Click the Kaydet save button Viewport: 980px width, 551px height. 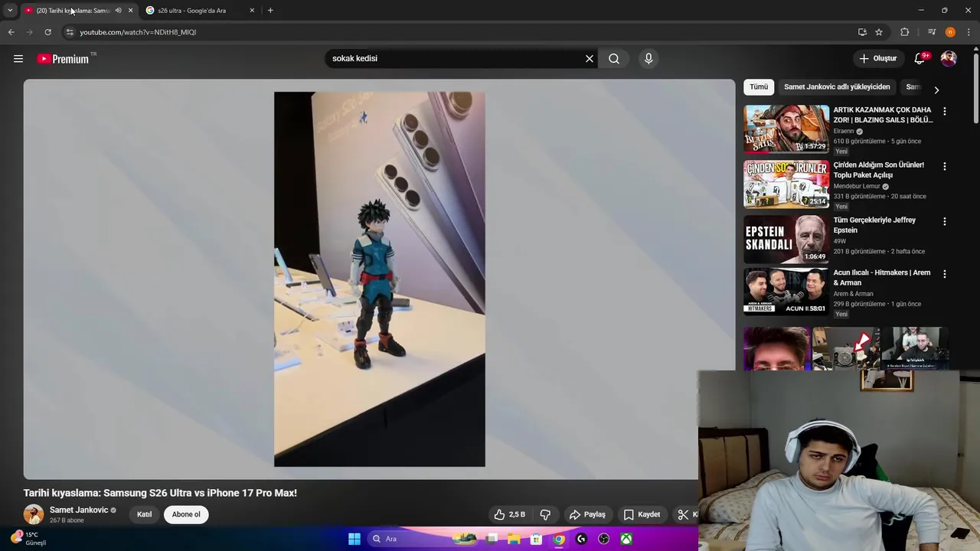(x=642, y=514)
